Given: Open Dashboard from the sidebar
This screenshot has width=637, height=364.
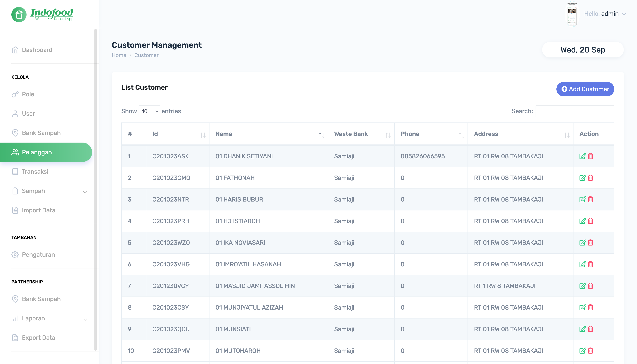Looking at the screenshot, I should coord(32,50).
